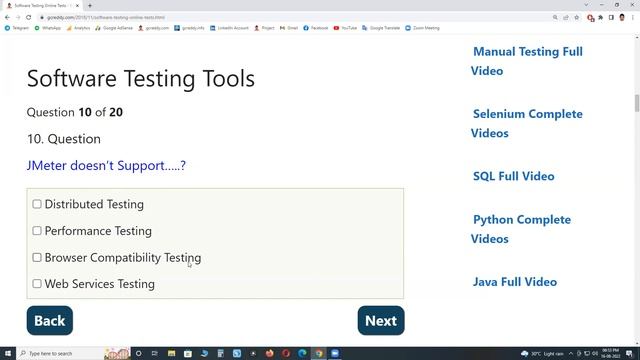Open the Extensions puzzle icon

tap(600, 18)
